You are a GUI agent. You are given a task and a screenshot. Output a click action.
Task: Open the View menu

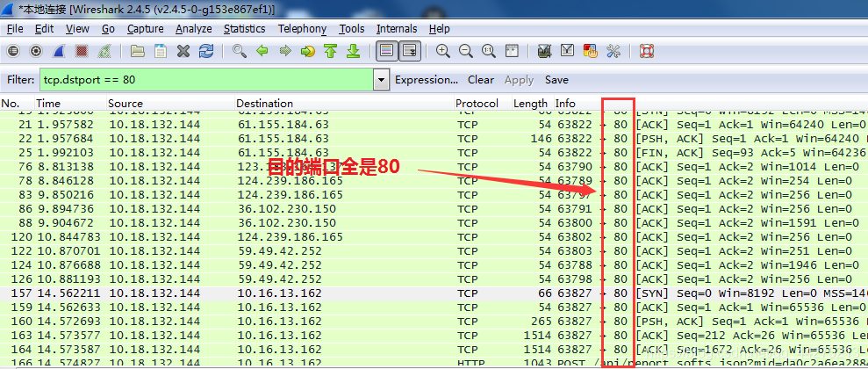click(x=77, y=29)
